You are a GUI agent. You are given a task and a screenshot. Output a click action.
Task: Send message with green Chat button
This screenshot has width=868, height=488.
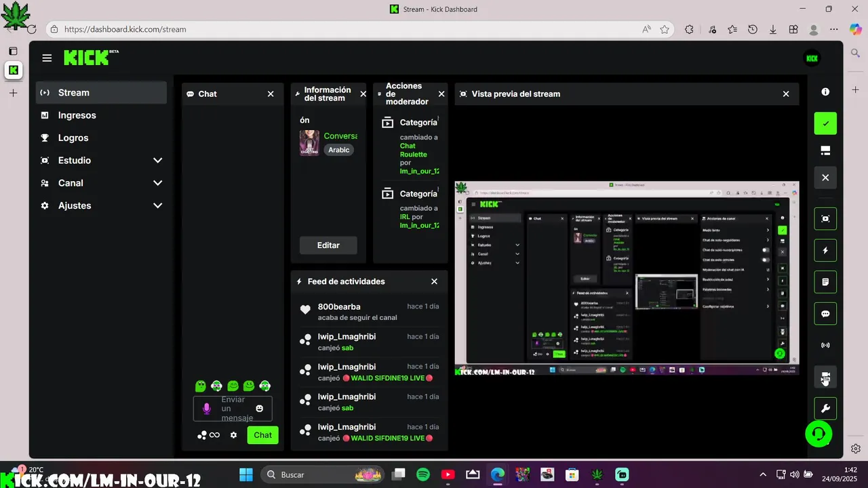[263, 435]
